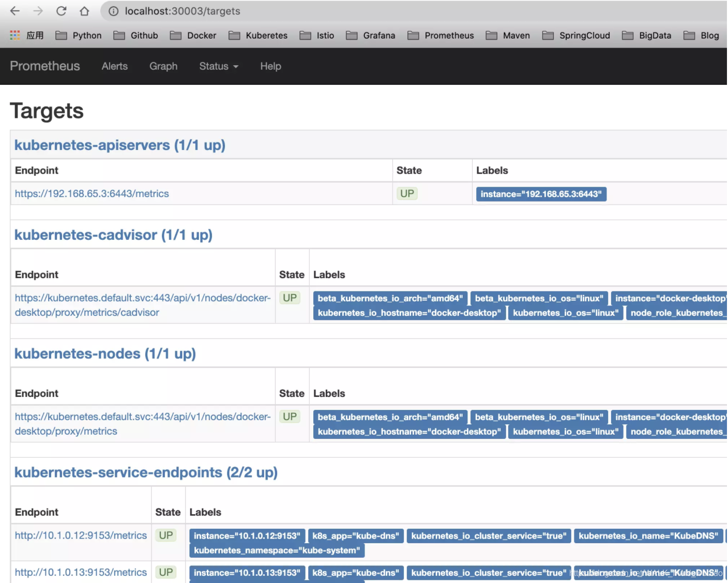This screenshot has height=583, width=728.
Task: Click kubernetes_io_cluster_service="true" label in 10.1.0.12 row
Action: 489,536
